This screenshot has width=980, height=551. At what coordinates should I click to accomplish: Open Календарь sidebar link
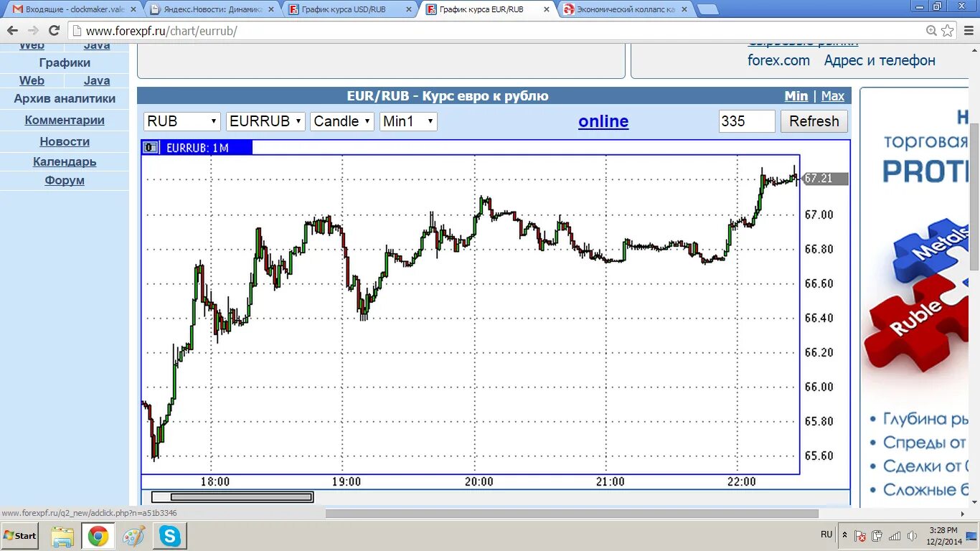tap(65, 162)
